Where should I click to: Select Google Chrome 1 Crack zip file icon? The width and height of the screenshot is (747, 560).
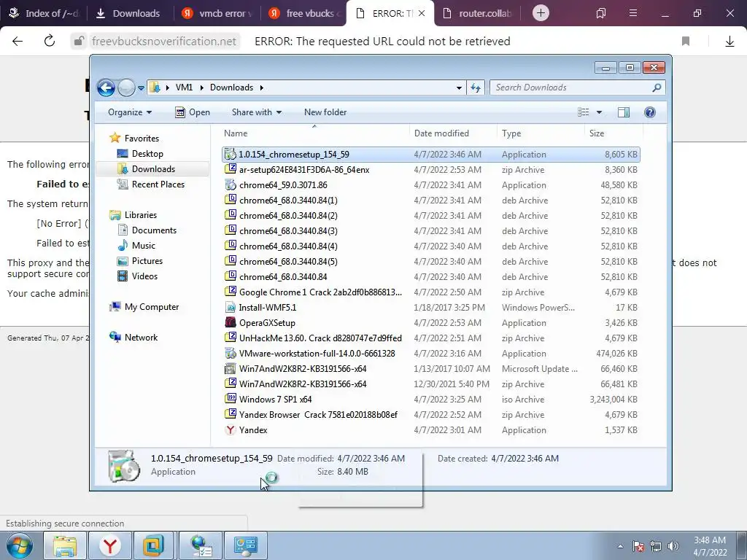click(231, 292)
